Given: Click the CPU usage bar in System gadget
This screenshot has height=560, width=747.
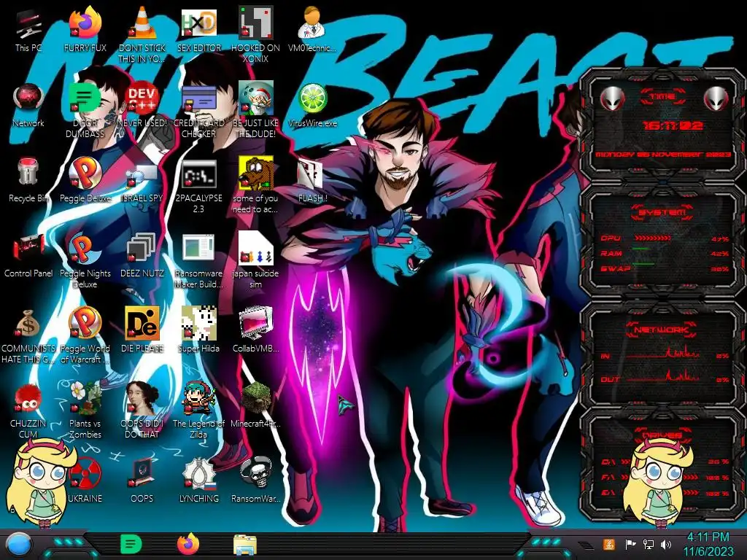Looking at the screenshot, I should point(653,238).
